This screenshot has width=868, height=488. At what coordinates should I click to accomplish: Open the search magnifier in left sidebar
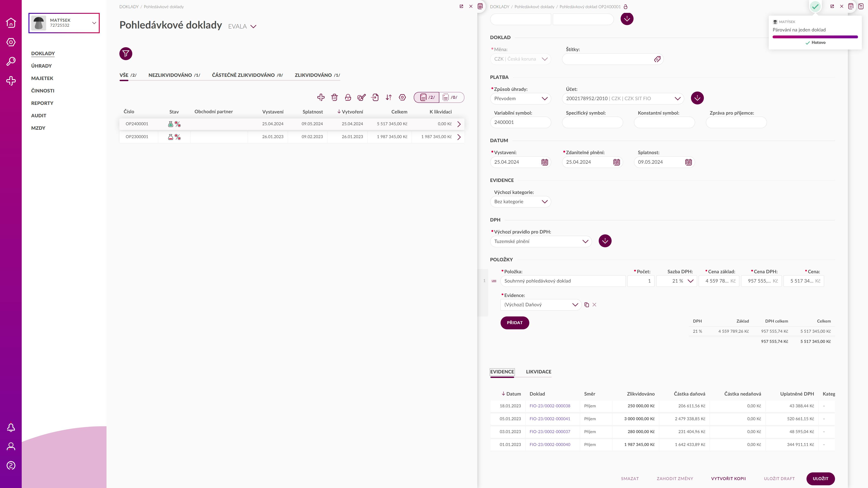click(x=11, y=61)
